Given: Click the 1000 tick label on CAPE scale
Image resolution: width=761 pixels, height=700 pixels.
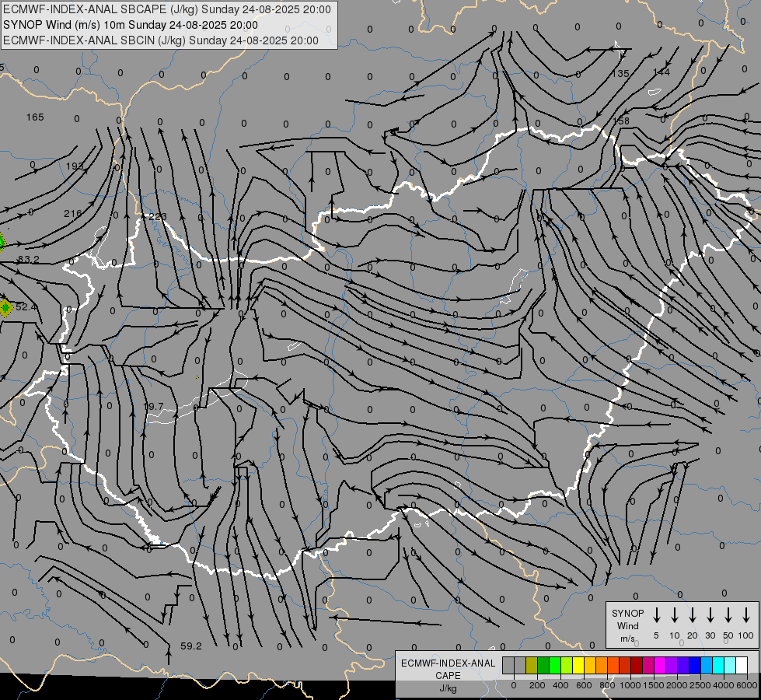Looking at the screenshot, I should [x=630, y=685].
